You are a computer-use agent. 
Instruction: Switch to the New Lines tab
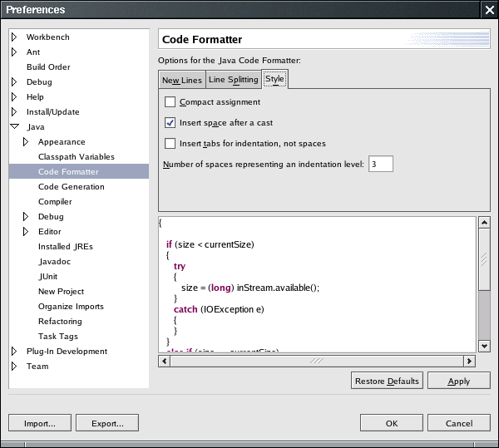click(182, 80)
